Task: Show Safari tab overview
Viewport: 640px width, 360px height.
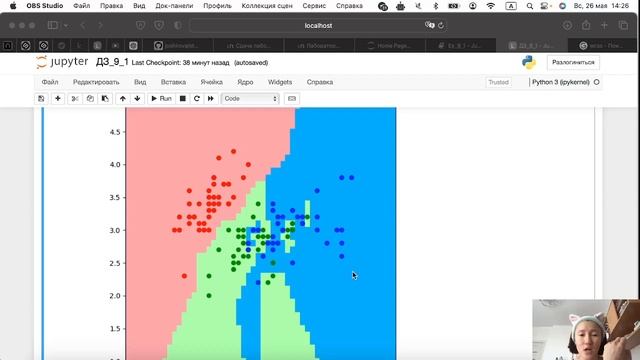Action: click(x=623, y=25)
